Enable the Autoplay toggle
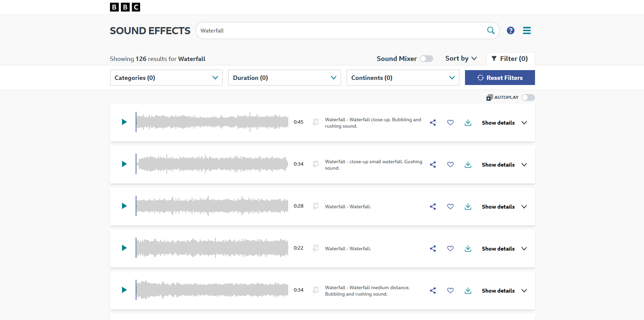 point(527,98)
